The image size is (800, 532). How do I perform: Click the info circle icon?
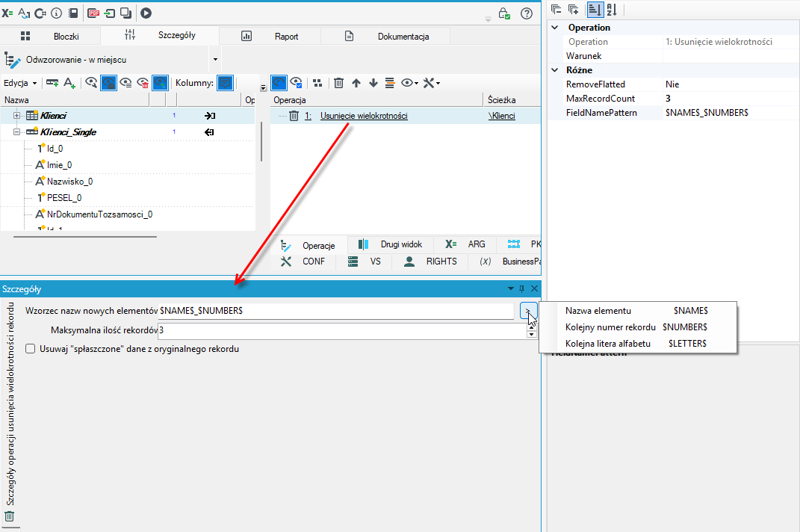coord(57,13)
